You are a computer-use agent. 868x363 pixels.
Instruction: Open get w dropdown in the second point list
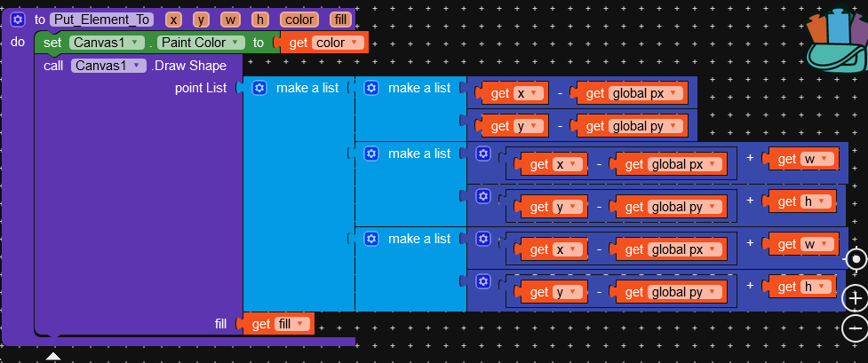pos(817,160)
